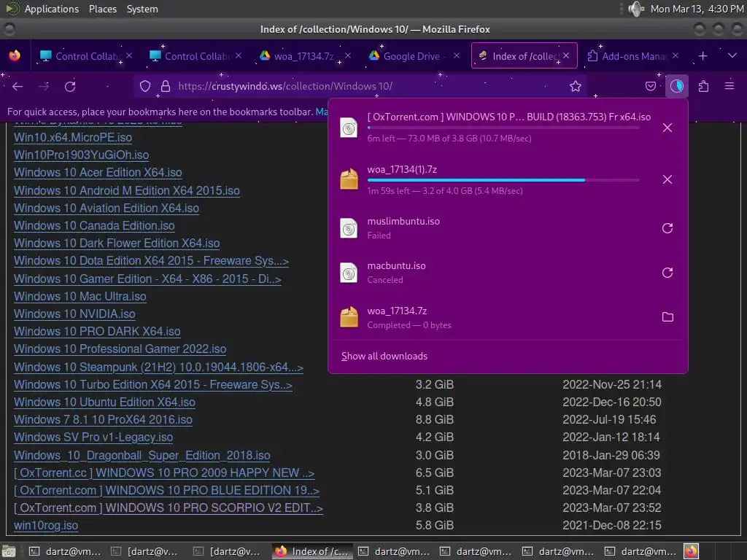The image size is (747, 560).
Task: Open Windows 10 Ubuntu Edition X64.iso link
Action: click(104, 402)
